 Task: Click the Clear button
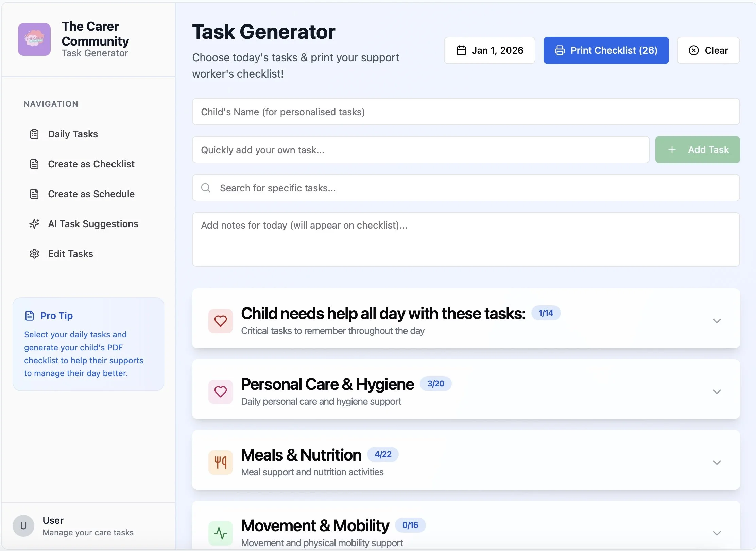tap(708, 50)
